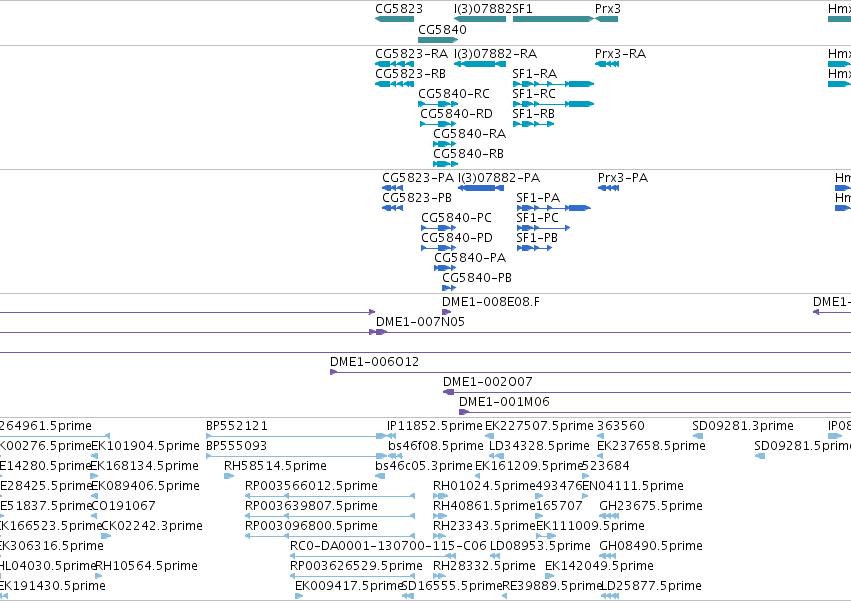The width and height of the screenshot is (851, 601).
Task: Open transcript CG5840-RA
Action: click(444, 144)
